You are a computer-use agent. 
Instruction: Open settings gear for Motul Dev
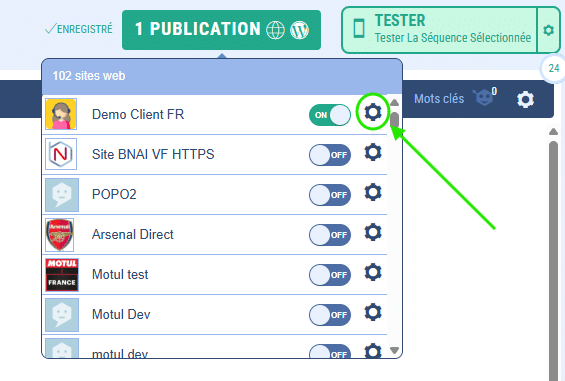[x=373, y=312]
